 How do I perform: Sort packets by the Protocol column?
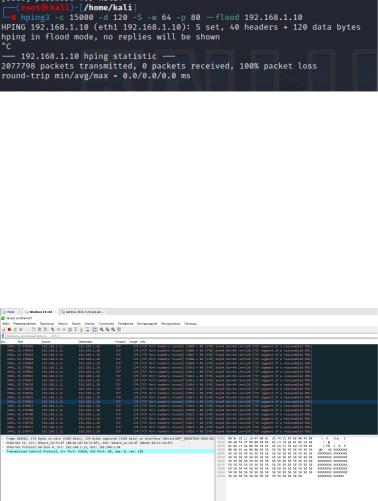[120, 342]
